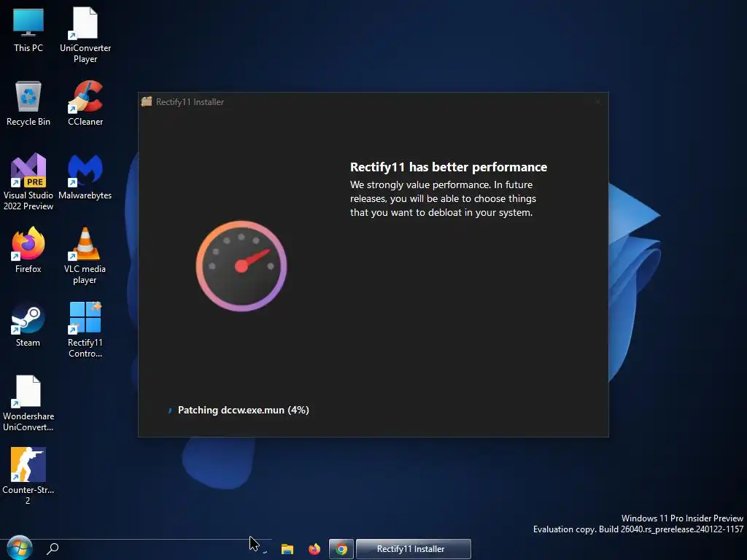Screen dimensions: 747x560
Task: Open VLC media player shortcut
Action: pyautogui.click(x=85, y=256)
